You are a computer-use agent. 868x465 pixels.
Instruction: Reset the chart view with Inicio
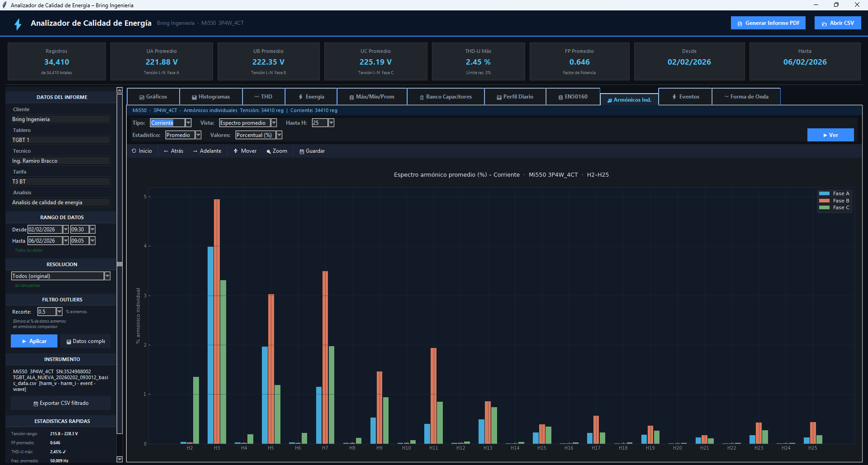click(142, 150)
